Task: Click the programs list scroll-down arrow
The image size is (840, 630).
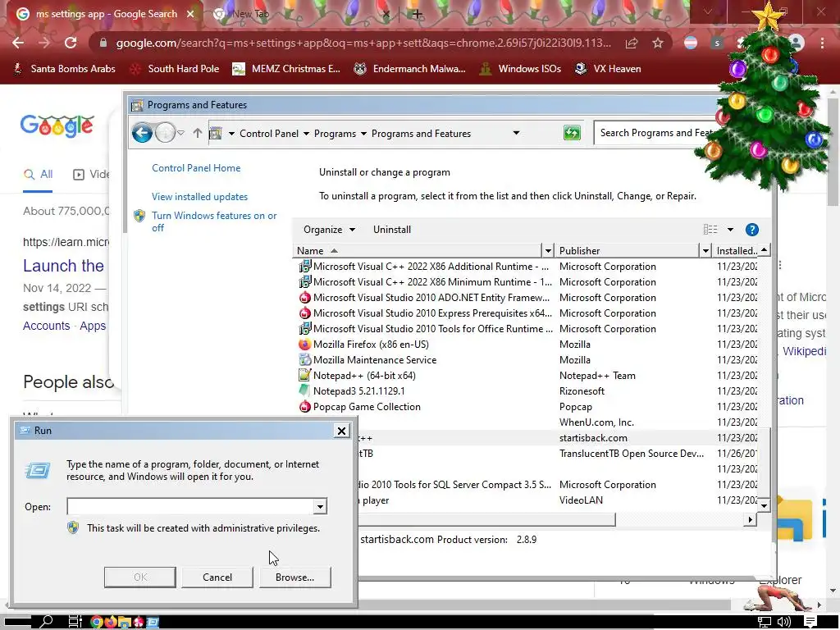Action: (x=764, y=505)
